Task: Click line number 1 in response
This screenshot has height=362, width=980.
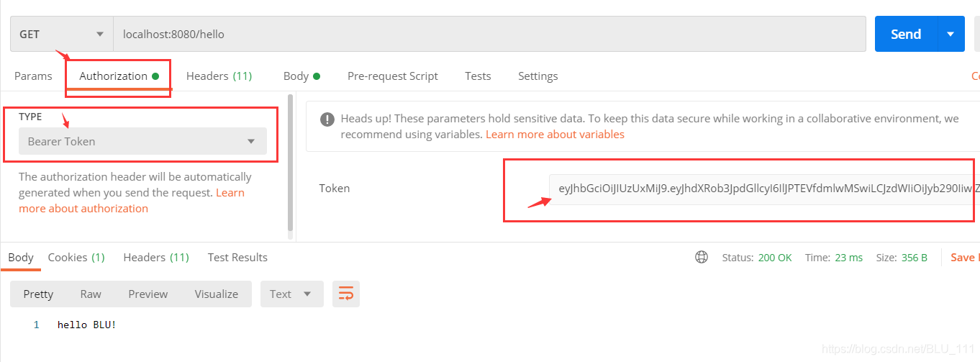Action: click(x=36, y=325)
